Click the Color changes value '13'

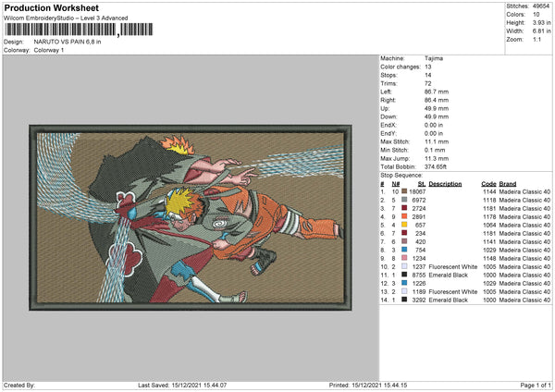pos(427,67)
